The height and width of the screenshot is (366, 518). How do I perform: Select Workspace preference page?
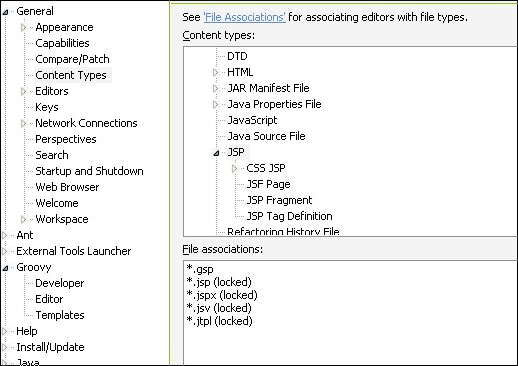pyautogui.click(x=62, y=219)
